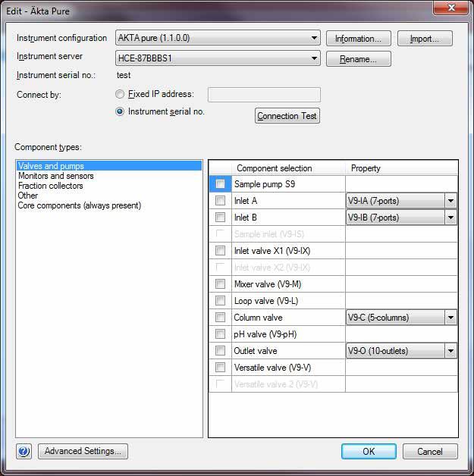Click the Inlet valve X1 (V9-IX) label
Image resolution: width=474 pixels, height=476 pixels.
[x=272, y=251]
